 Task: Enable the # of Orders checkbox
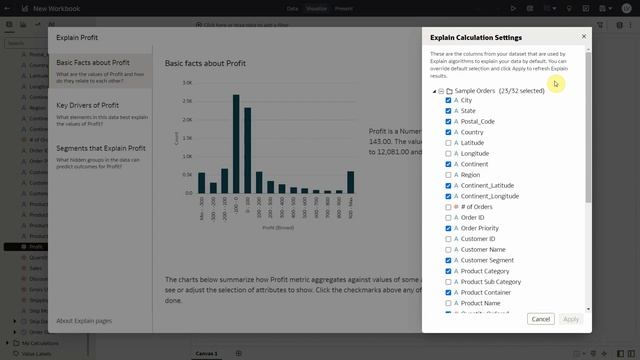point(448,207)
